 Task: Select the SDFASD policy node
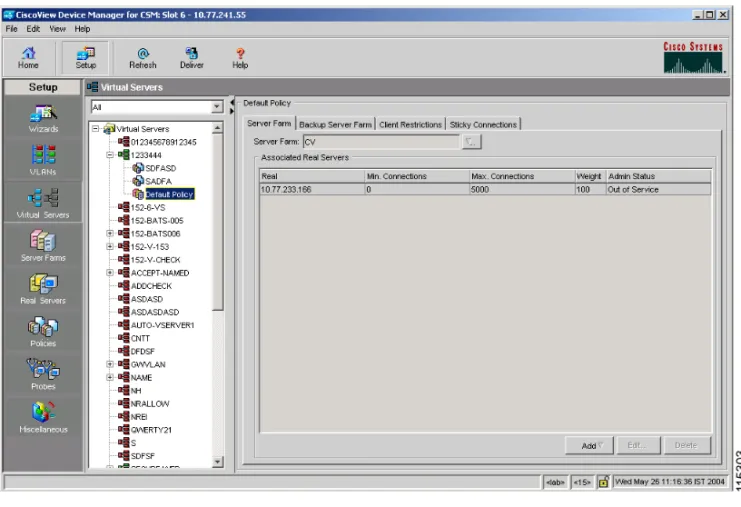tap(160, 168)
